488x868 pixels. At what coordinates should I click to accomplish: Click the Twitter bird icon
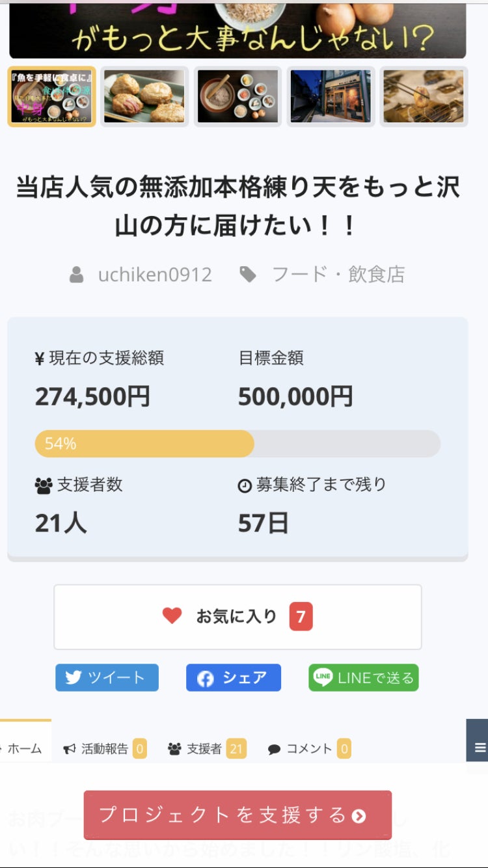pos(74,677)
